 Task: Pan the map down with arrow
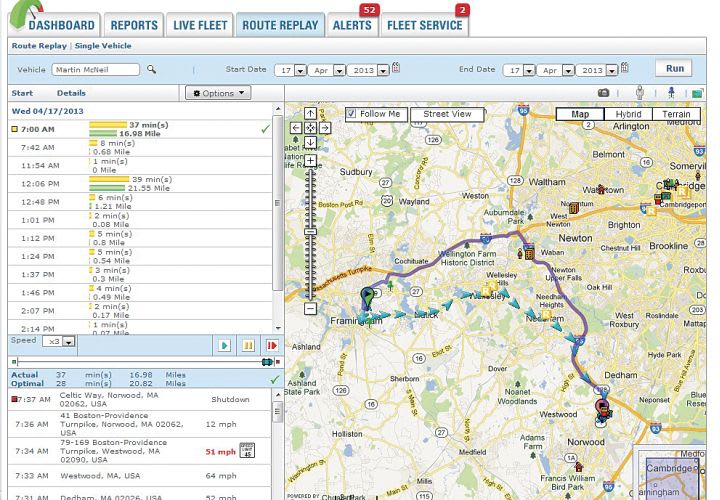(x=310, y=142)
